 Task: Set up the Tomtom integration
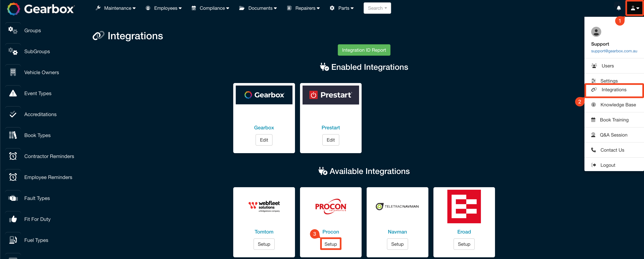pos(264,244)
